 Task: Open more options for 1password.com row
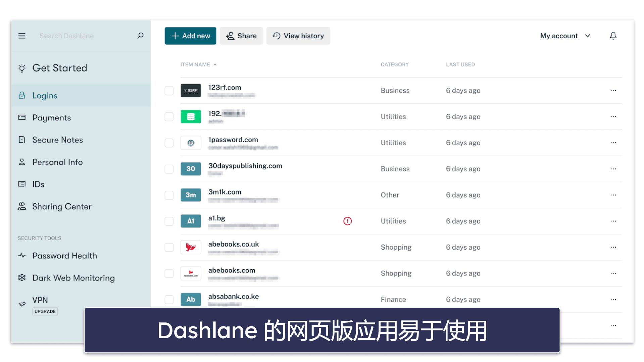[613, 143]
